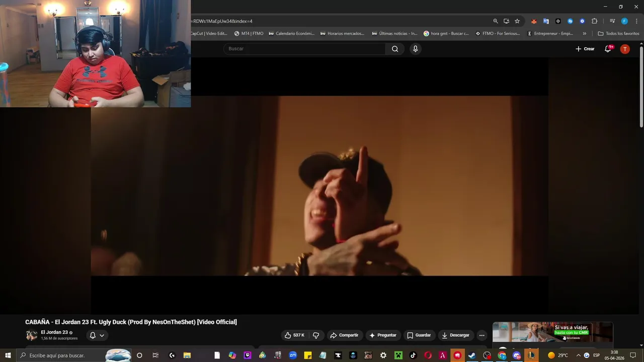Toggle the channel notification bell
644x362 pixels.
(x=93, y=335)
